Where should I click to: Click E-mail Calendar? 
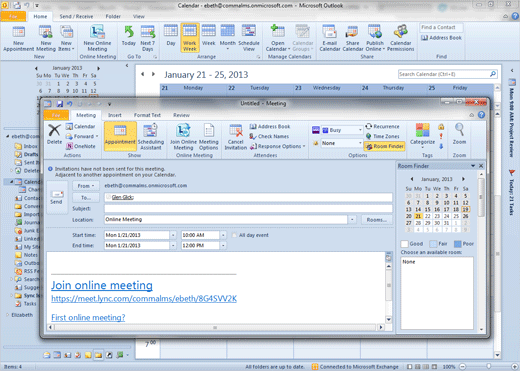pos(330,38)
